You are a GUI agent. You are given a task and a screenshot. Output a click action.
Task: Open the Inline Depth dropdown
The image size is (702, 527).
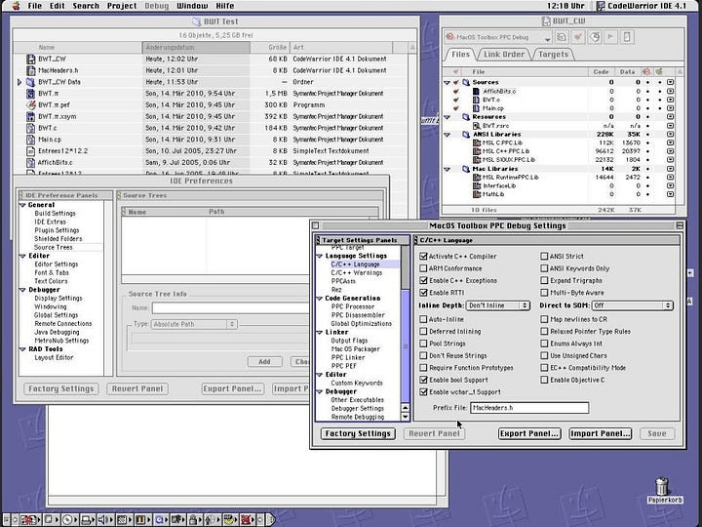pyautogui.click(x=497, y=305)
